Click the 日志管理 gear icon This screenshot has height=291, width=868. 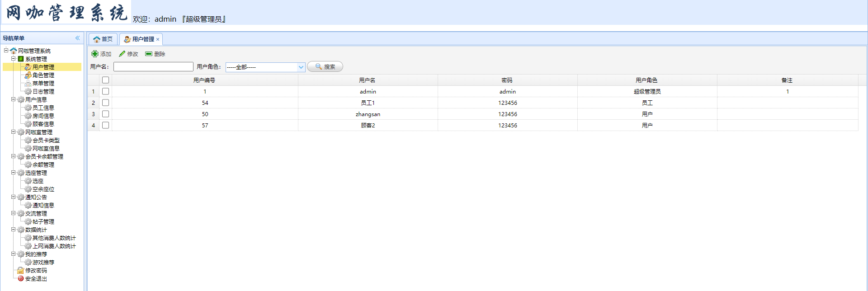[x=28, y=91]
